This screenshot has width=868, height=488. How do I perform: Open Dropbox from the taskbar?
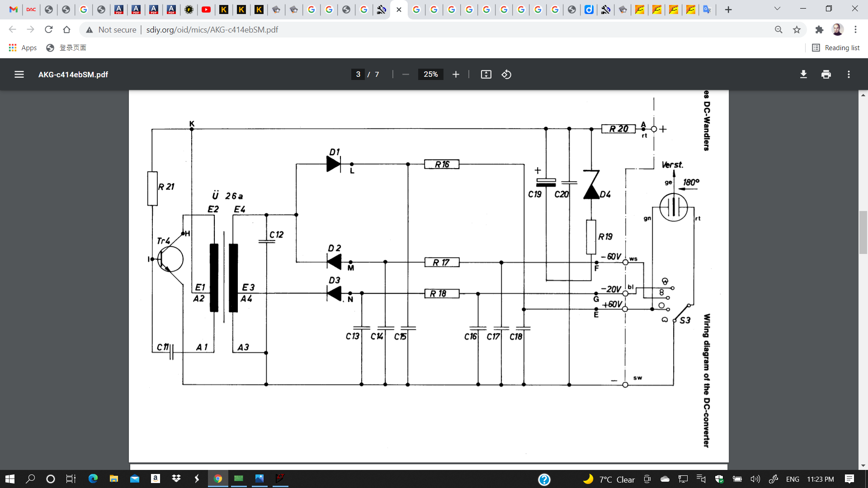(176, 479)
